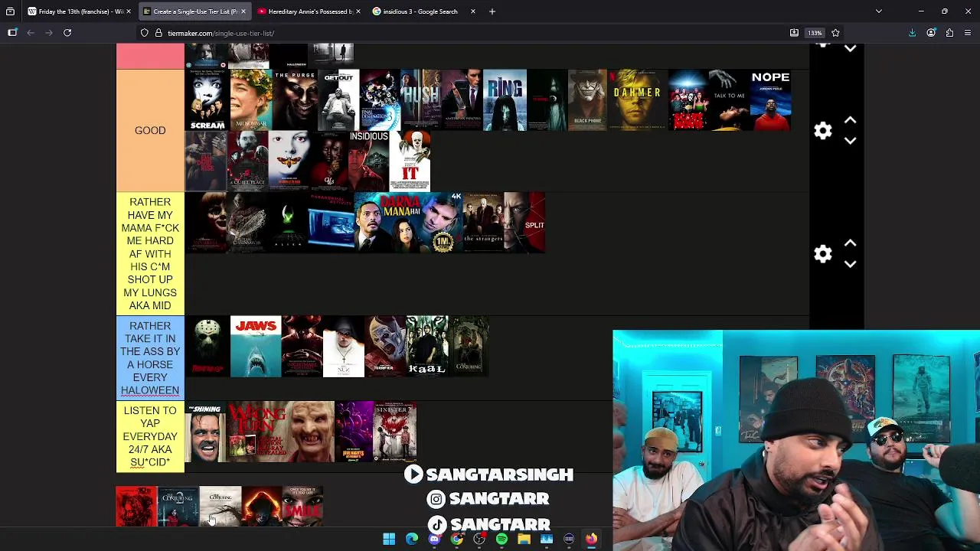Select the Split poster
The height and width of the screenshot is (551, 980).
tap(524, 223)
